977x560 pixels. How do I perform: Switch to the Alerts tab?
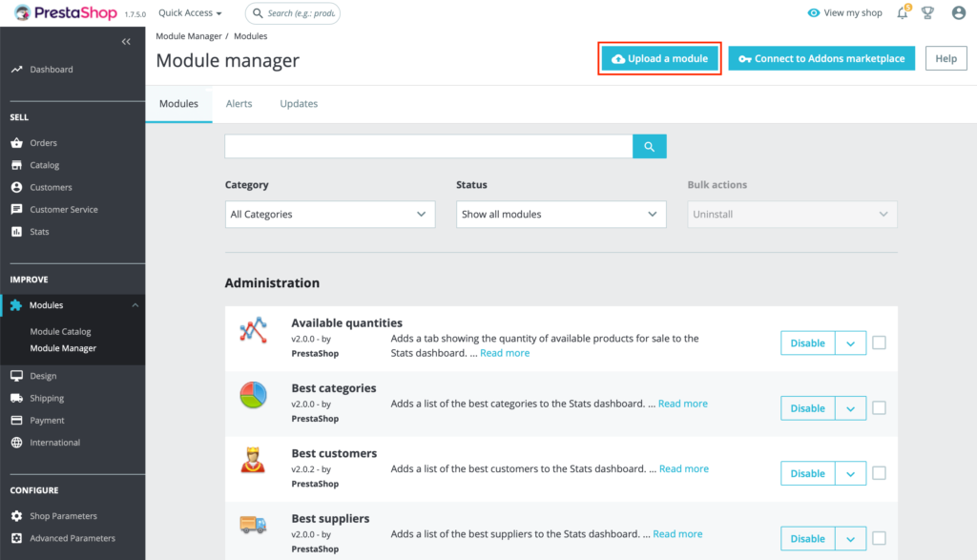pyautogui.click(x=239, y=104)
